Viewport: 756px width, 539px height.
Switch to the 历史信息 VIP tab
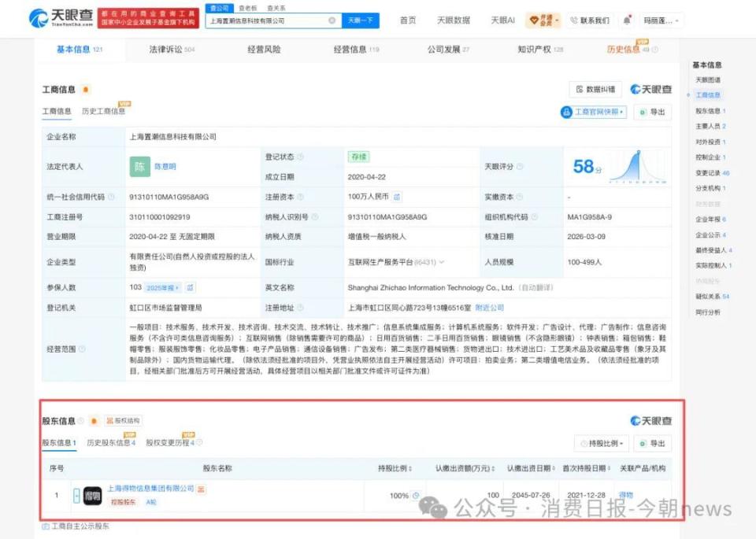(628, 49)
